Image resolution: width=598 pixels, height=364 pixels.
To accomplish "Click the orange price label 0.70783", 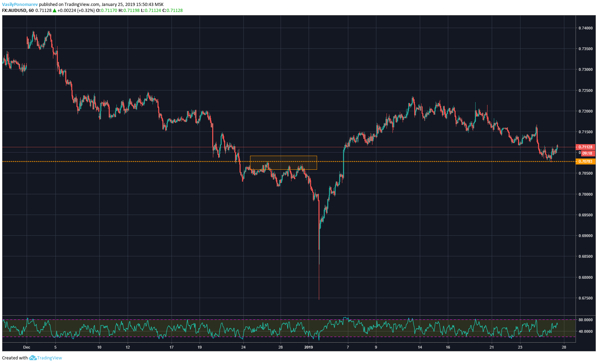I will 585,161.
